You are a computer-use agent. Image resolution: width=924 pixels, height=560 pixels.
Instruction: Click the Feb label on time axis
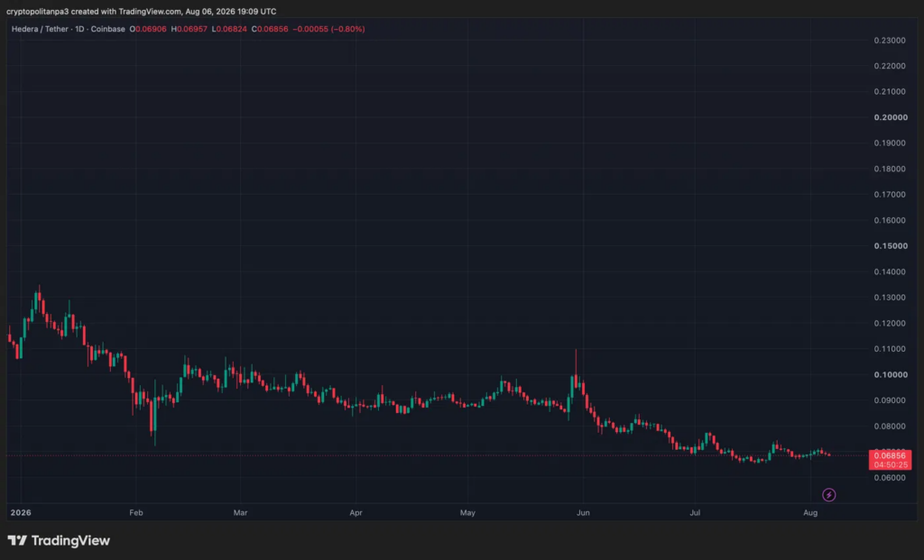(x=136, y=512)
